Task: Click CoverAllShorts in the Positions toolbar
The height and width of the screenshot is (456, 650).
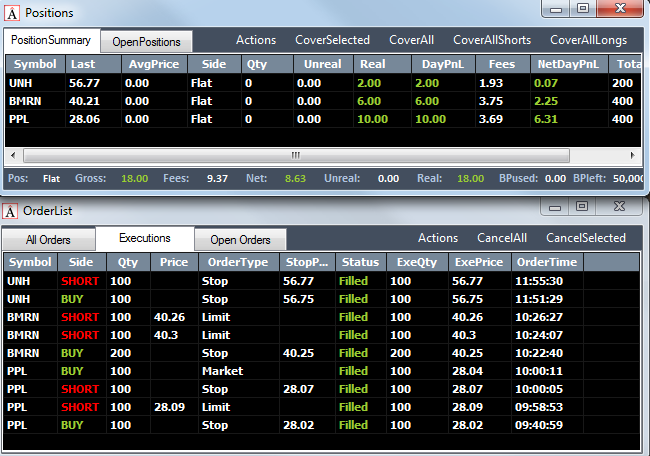Action: tap(492, 40)
